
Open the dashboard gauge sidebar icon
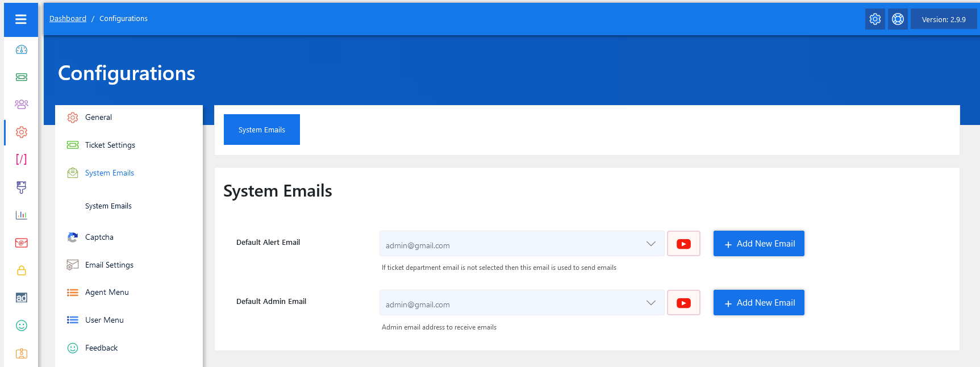coord(22,49)
